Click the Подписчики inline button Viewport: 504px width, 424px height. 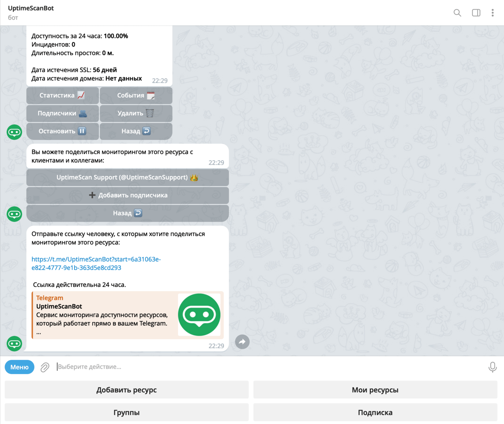pyautogui.click(x=62, y=113)
